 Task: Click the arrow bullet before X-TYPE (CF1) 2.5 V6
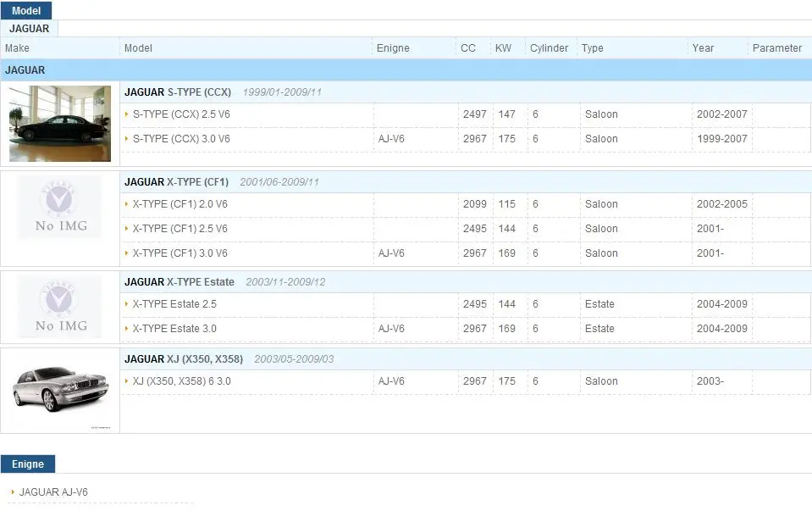point(126,229)
